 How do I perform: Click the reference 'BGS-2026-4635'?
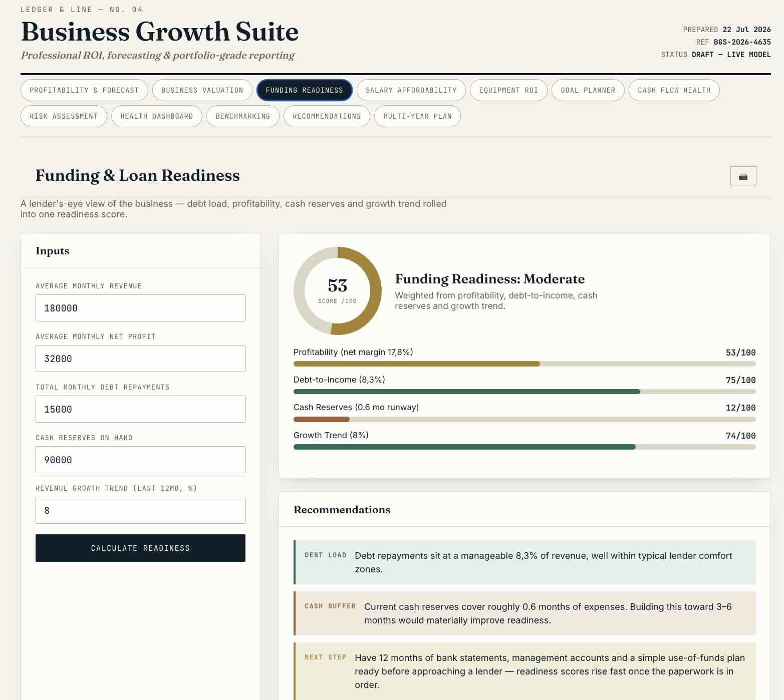(742, 42)
